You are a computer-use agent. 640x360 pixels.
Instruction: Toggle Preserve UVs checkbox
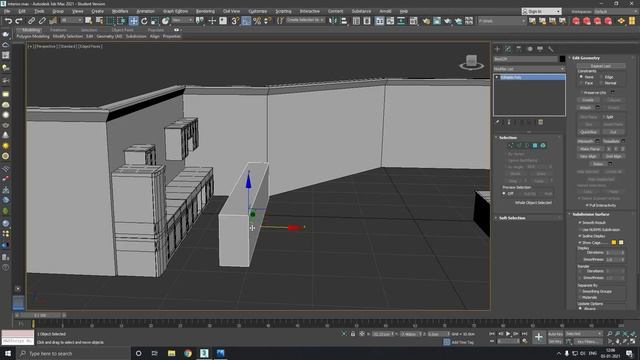point(581,93)
